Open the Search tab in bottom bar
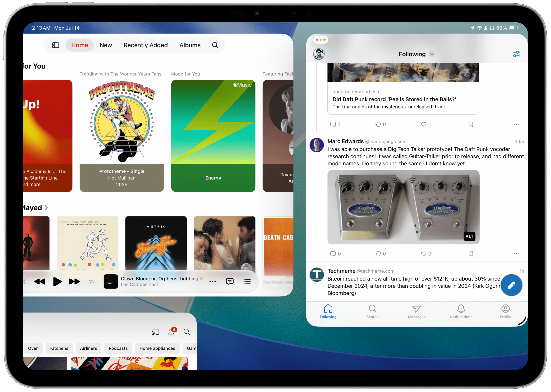 [372, 312]
